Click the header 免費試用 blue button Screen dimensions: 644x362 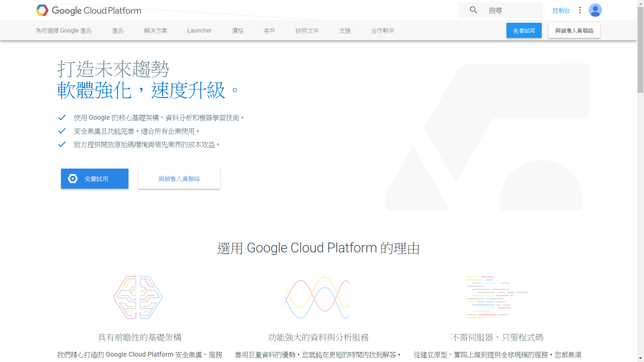524,31
